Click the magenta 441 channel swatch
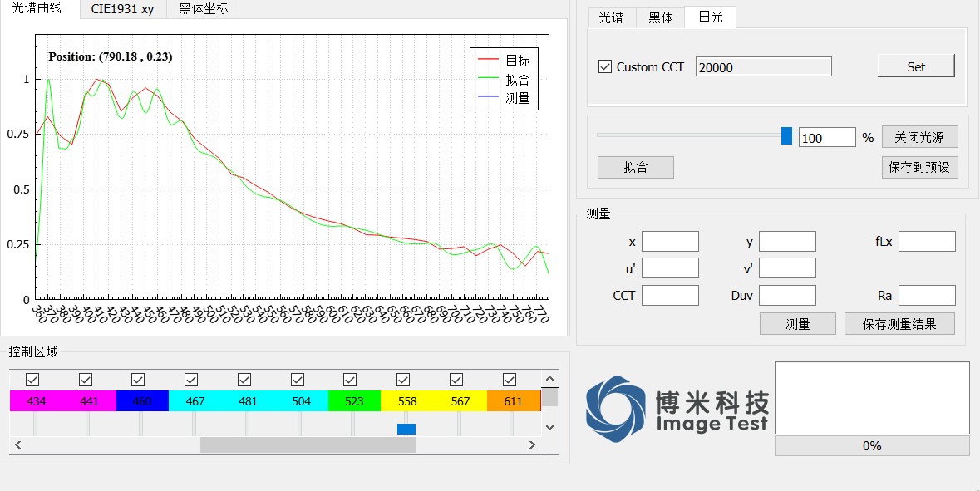980x491 pixels. pyautogui.click(x=90, y=401)
